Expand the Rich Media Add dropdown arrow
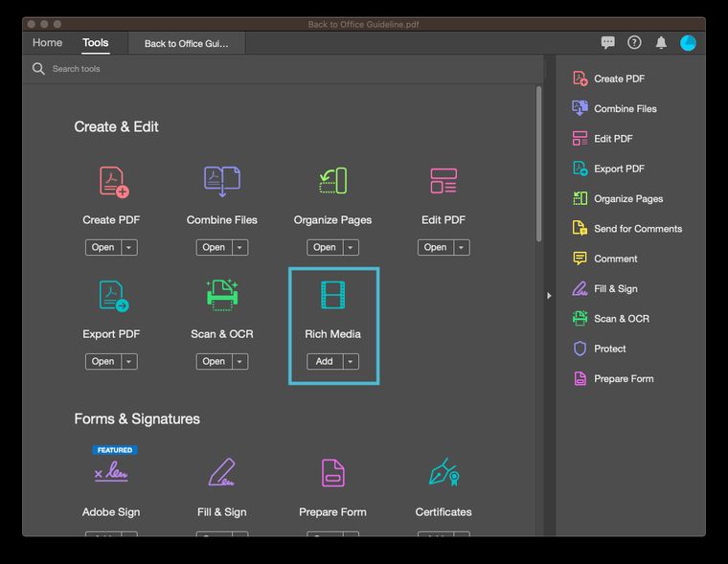This screenshot has height=564, width=728. [x=351, y=361]
